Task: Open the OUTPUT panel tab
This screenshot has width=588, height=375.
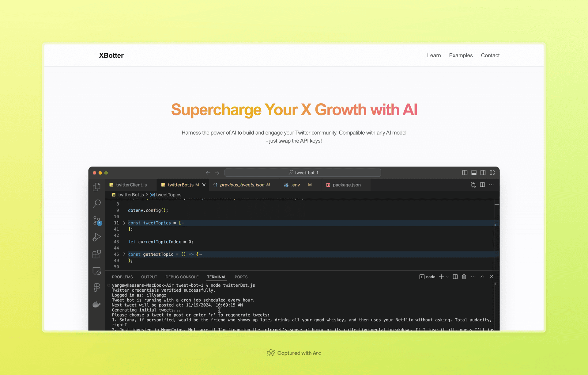Action: coord(149,277)
